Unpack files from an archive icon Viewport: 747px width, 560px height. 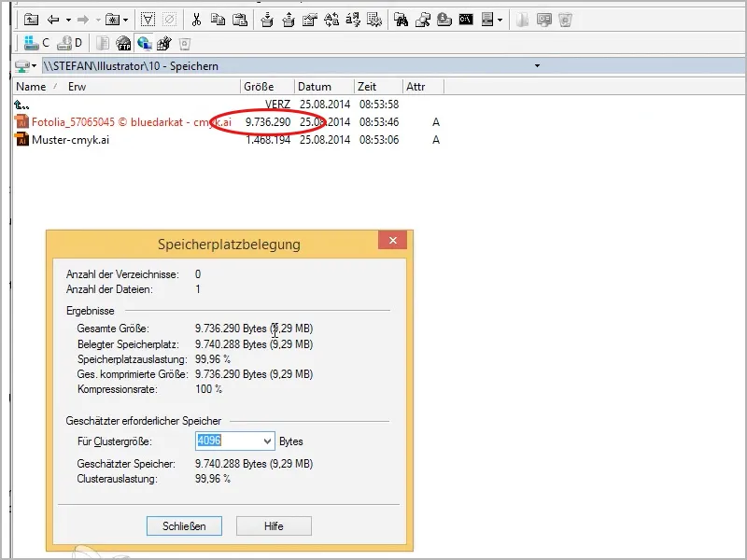pos(289,20)
